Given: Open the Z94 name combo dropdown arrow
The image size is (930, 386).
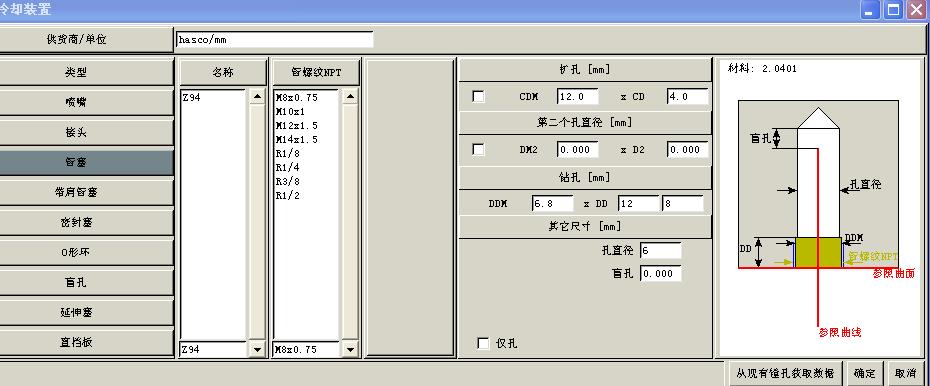Looking at the screenshot, I should tap(257, 350).
